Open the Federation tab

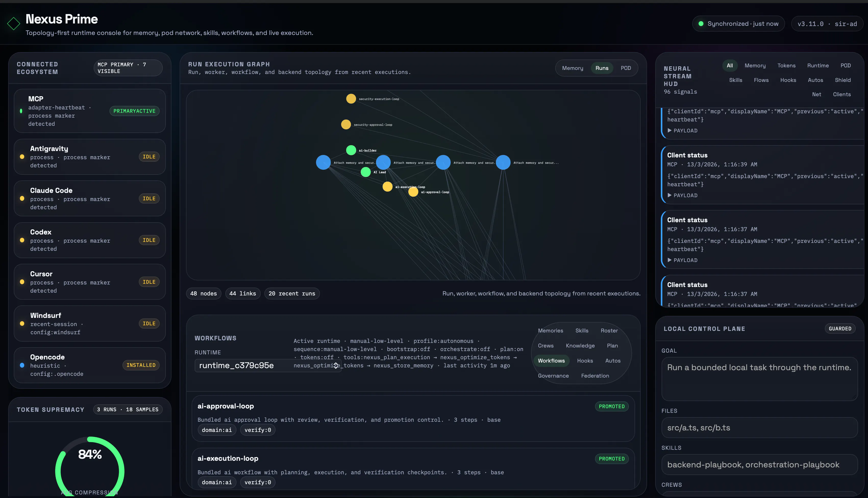(x=595, y=376)
